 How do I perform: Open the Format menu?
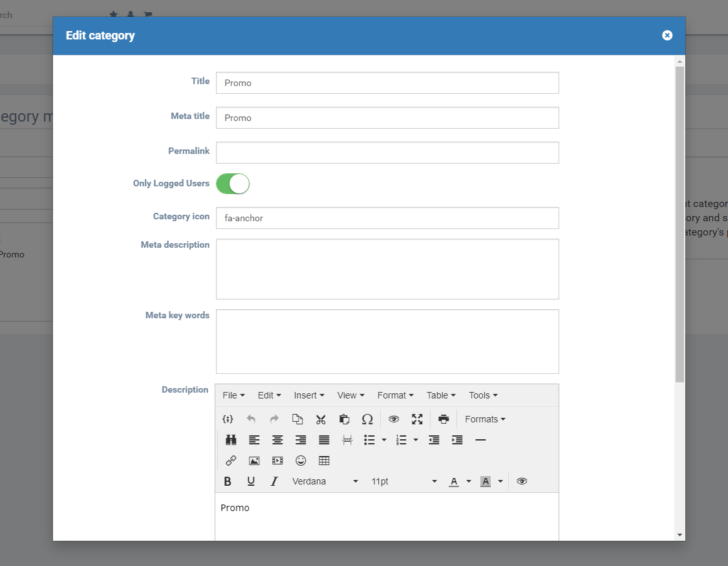tap(395, 395)
